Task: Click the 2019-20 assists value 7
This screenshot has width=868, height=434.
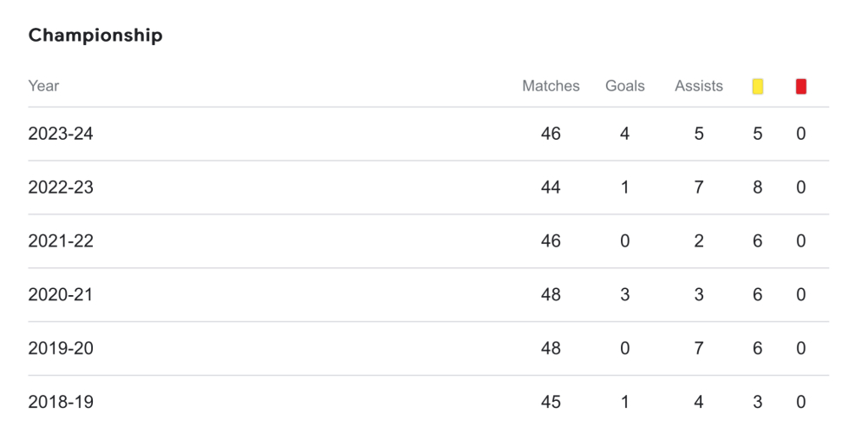Action: coord(699,349)
